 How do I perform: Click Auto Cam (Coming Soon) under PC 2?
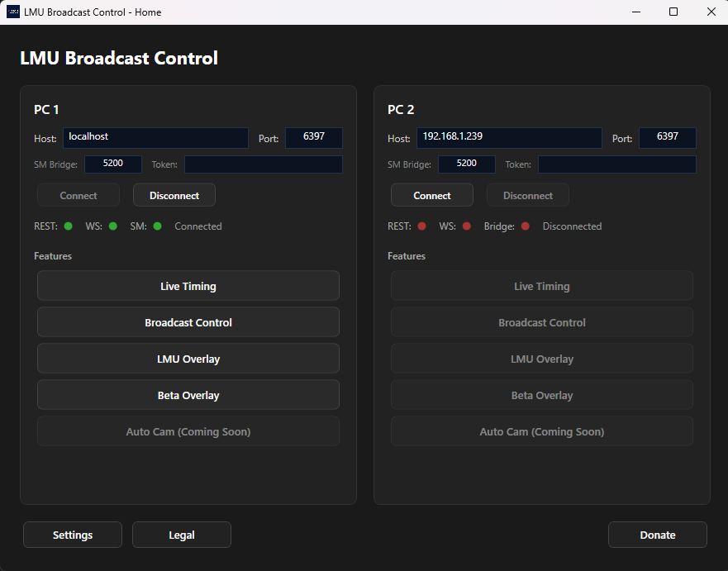click(x=542, y=431)
